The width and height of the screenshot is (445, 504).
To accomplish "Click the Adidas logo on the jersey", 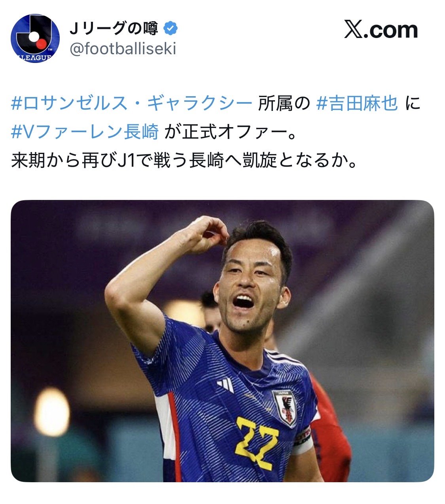I will point(226,384).
